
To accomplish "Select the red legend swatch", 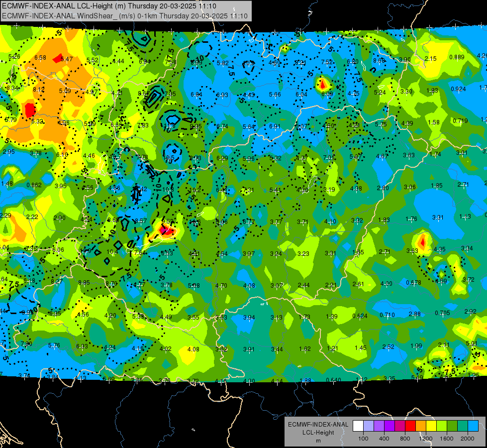I will coord(410,426).
